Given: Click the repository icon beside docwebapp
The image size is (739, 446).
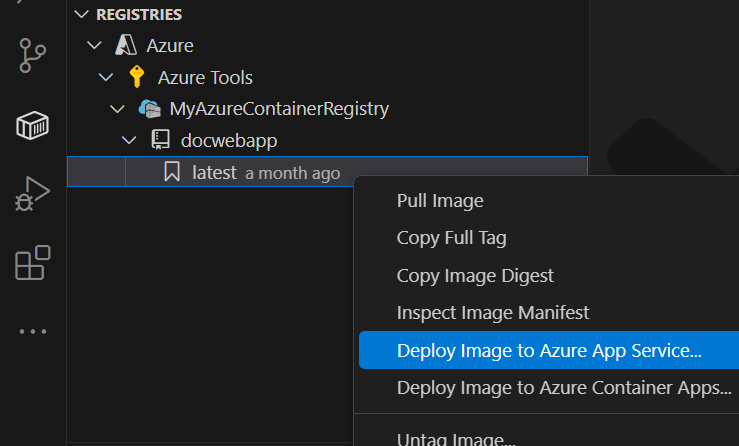Looking at the screenshot, I should [x=161, y=139].
